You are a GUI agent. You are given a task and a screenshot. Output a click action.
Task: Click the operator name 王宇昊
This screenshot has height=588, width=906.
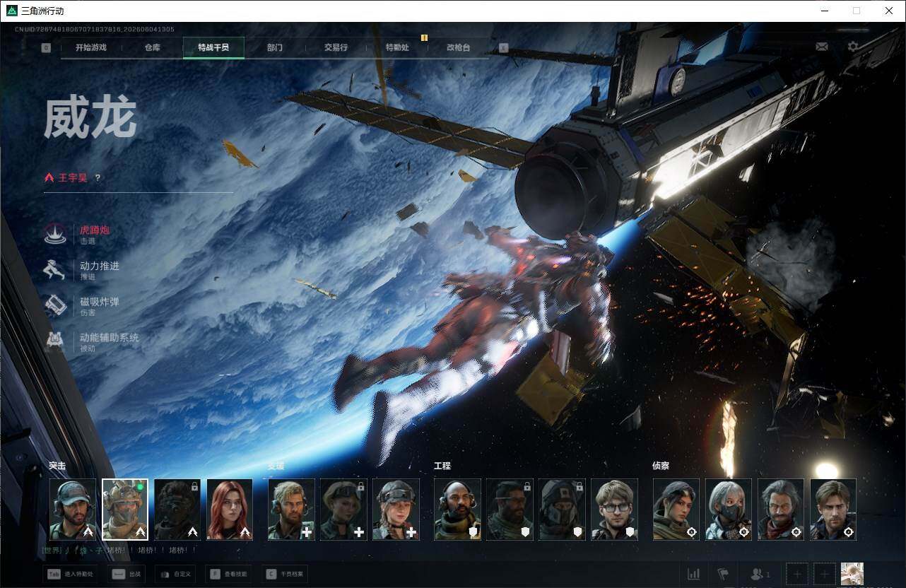73,178
